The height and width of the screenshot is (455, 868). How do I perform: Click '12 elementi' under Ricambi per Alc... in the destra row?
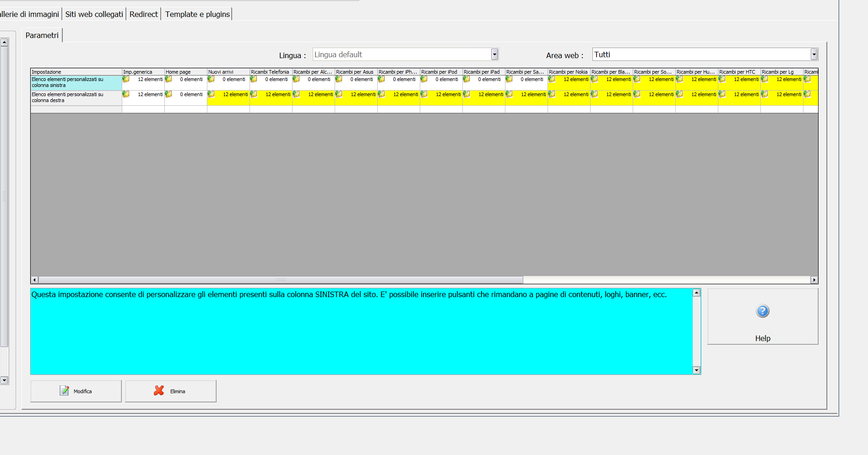320,94
